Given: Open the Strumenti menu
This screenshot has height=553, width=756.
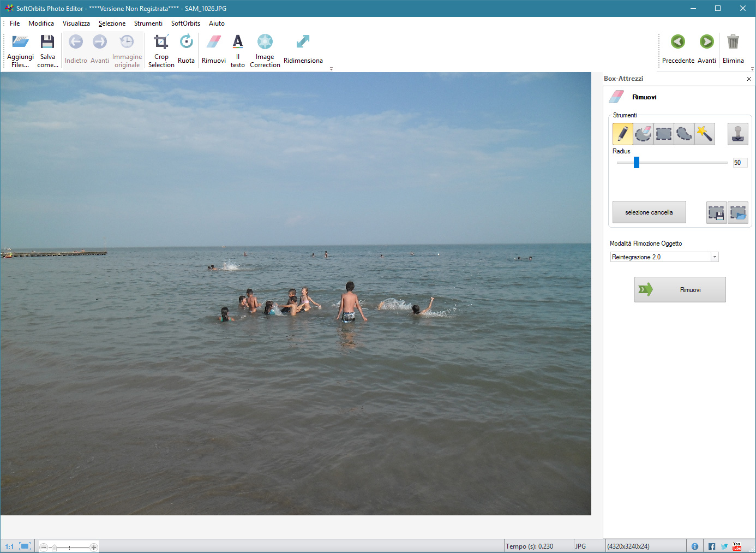Looking at the screenshot, I should coord(148,23).
